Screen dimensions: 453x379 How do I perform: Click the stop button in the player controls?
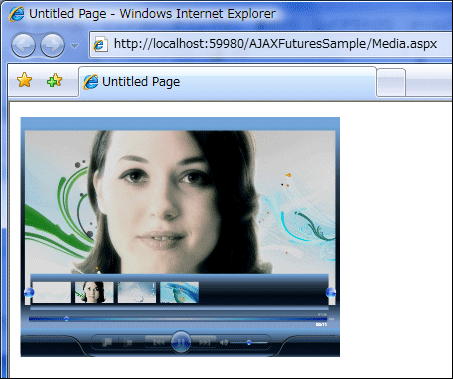coord(128,342)
